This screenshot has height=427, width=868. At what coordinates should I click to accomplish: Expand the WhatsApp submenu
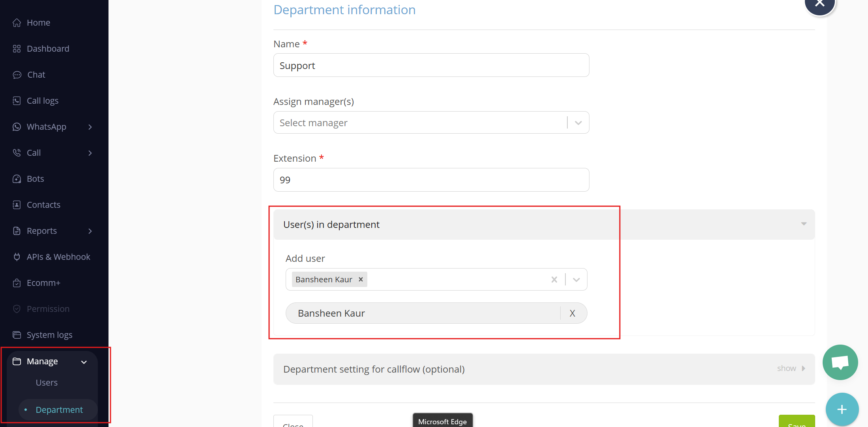90,127
